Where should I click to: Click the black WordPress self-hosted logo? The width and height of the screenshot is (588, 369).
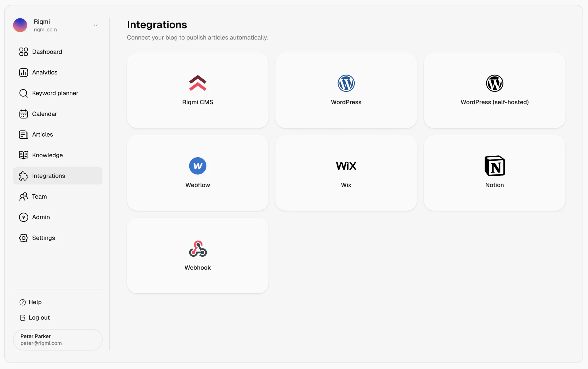(495, 83)
